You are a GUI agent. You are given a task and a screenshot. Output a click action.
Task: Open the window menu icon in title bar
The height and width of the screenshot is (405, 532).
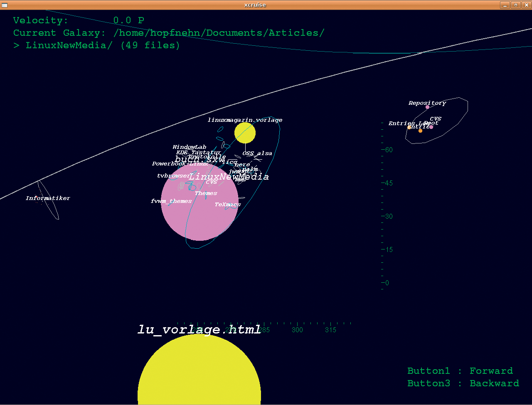5,5
